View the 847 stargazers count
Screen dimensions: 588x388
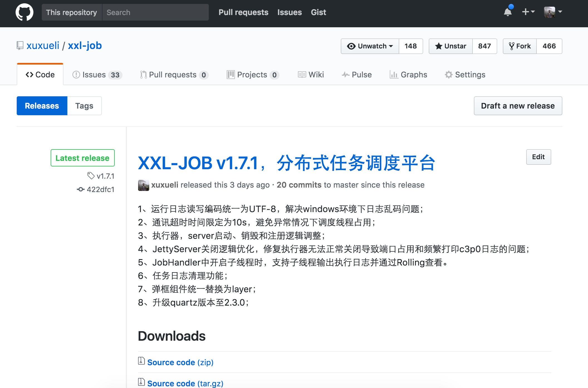point(484,46)
